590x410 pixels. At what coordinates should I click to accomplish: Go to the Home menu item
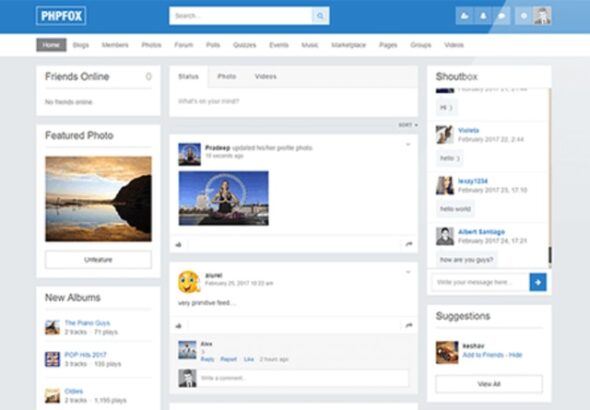pyautogui.click(x=51, y=45)
